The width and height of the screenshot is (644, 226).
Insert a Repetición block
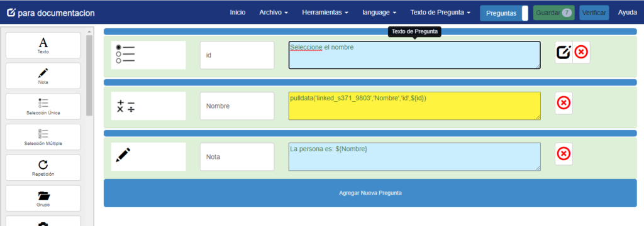coord(43,168)
